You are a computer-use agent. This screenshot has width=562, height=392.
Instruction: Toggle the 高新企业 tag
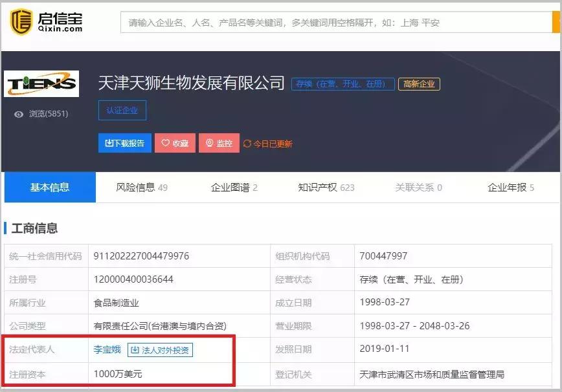417,83
